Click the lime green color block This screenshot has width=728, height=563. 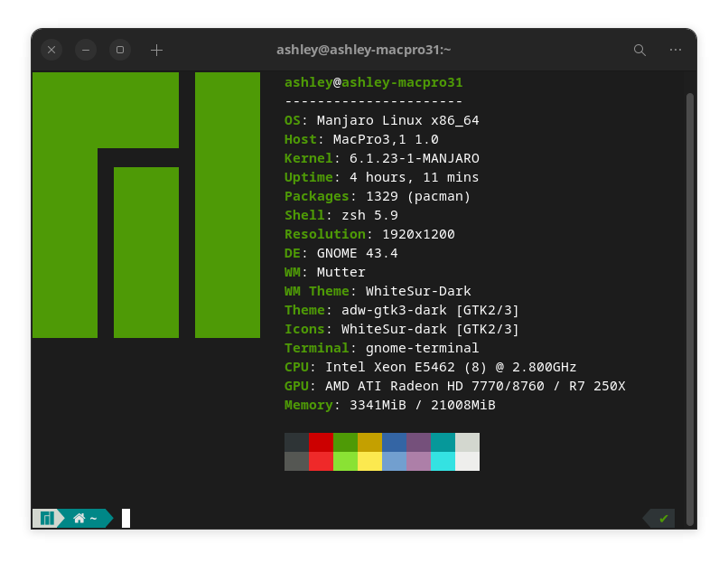tap(345, 461)
